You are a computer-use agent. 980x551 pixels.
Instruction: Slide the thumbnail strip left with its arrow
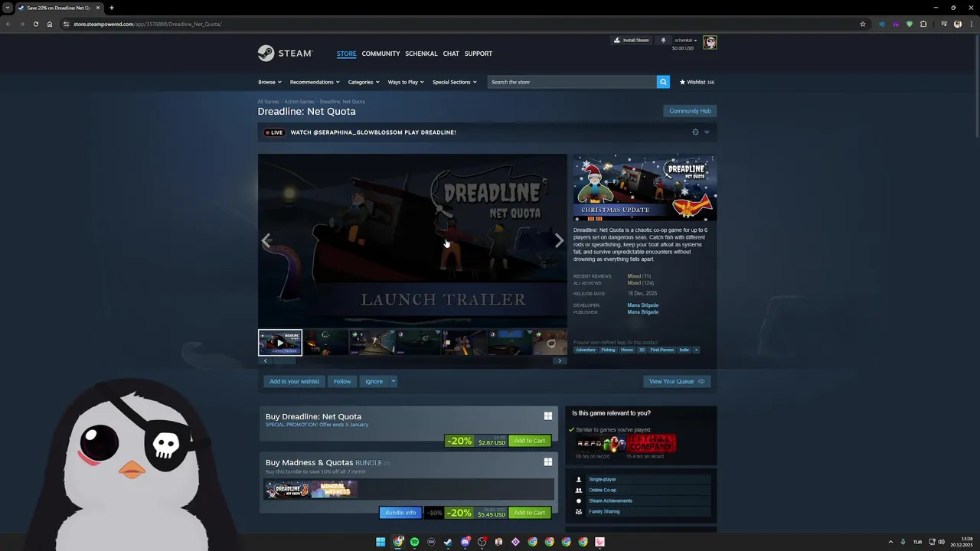266,360
